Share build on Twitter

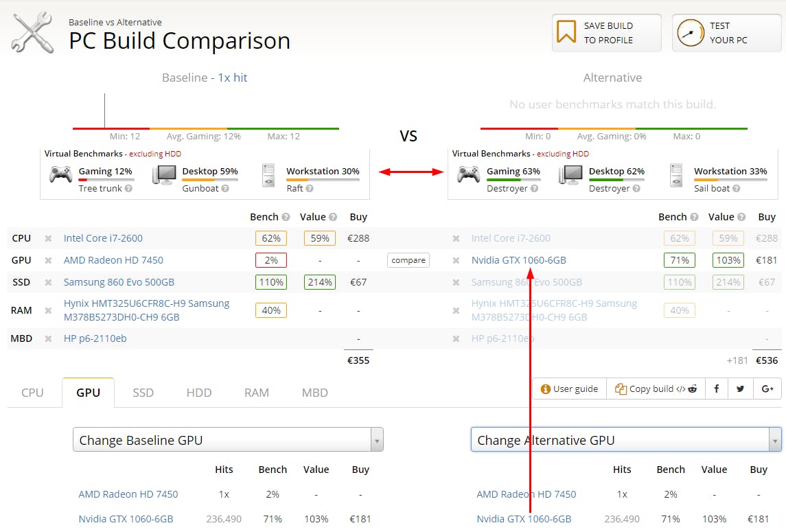741,389
